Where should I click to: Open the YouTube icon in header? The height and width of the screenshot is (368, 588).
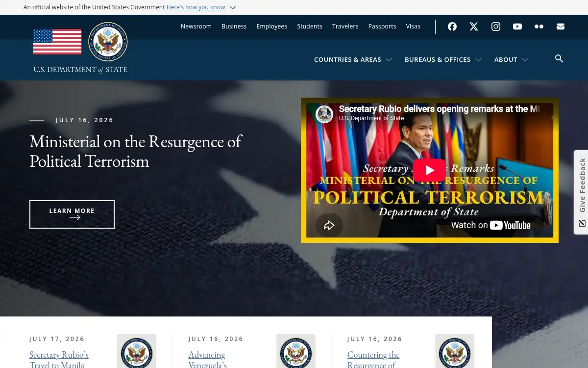point(517,26)
